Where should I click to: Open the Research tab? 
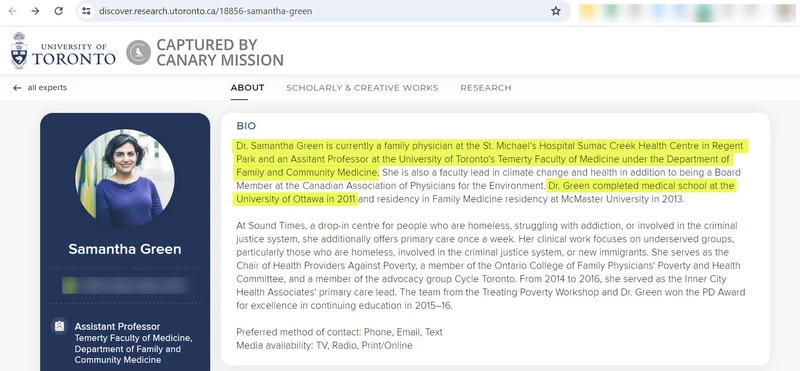coord(486,88)
